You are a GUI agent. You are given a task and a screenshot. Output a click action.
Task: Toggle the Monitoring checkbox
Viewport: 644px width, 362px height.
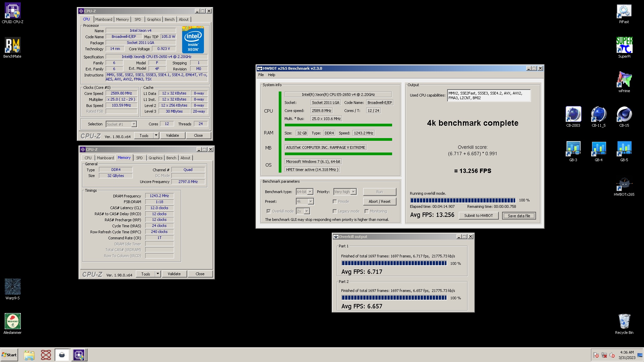coord(367,211)
